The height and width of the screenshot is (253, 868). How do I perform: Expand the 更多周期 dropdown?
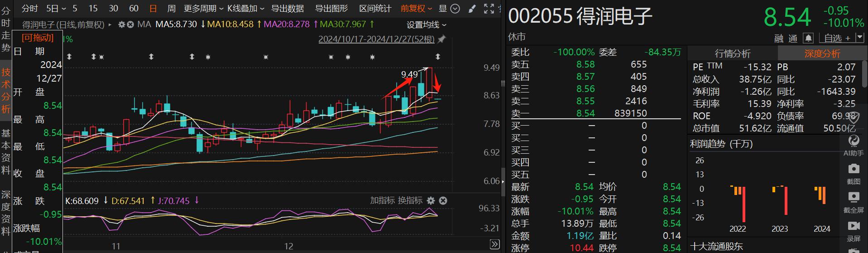click(x=203, y=9)
